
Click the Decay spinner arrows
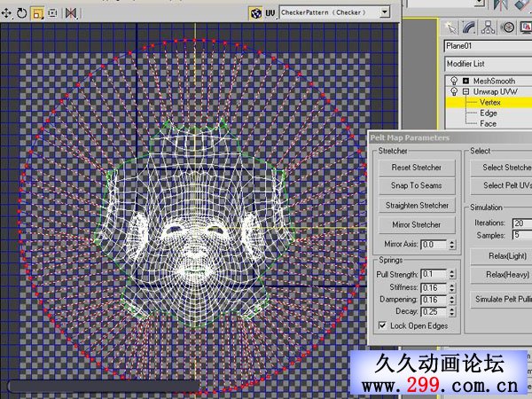click(x=452, y=312)
